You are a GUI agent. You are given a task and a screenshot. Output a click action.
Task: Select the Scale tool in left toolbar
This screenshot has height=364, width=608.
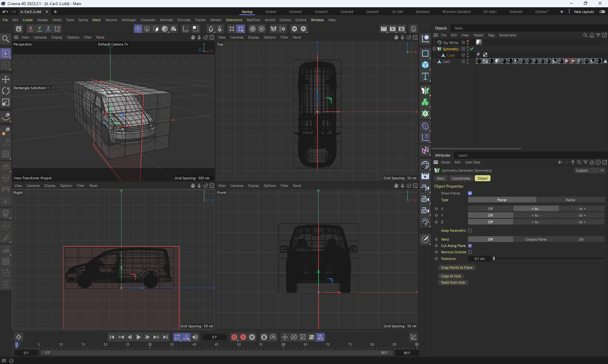tap(6, 102)
